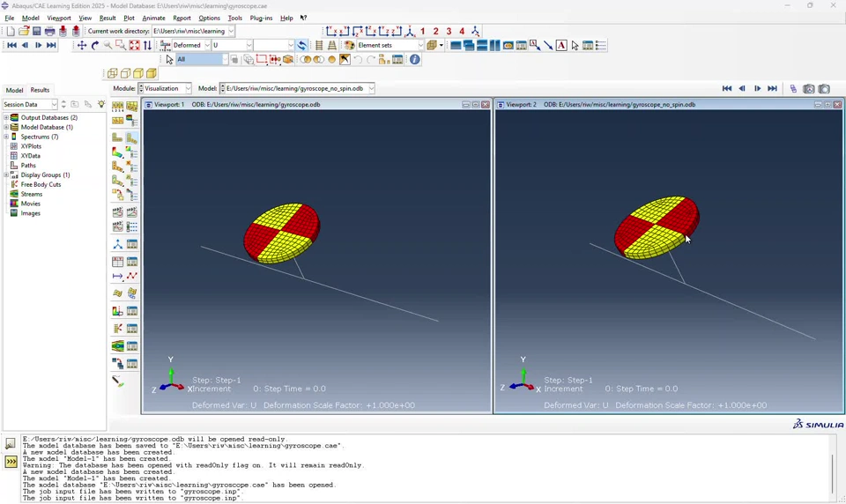This screenshot has height=504, width=846.
Task: Open the Current work directory dropdown
Action: (x=231, y=32)
